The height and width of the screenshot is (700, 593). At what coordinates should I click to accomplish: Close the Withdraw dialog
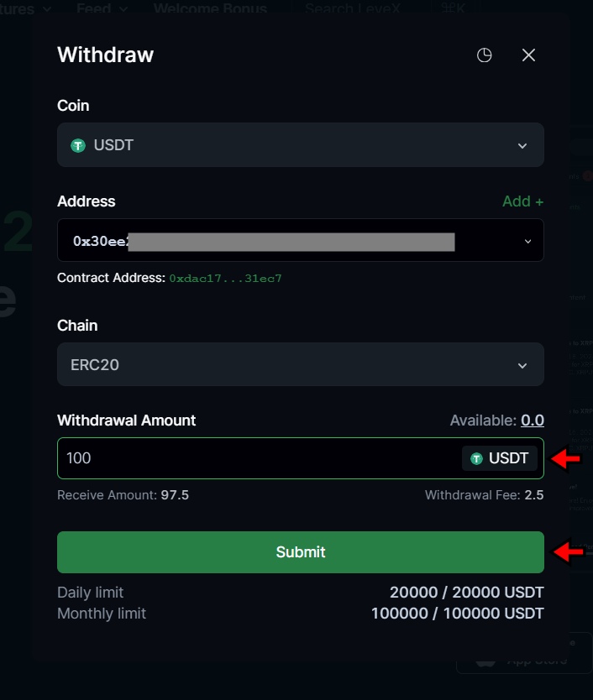(x=528, y=55)
